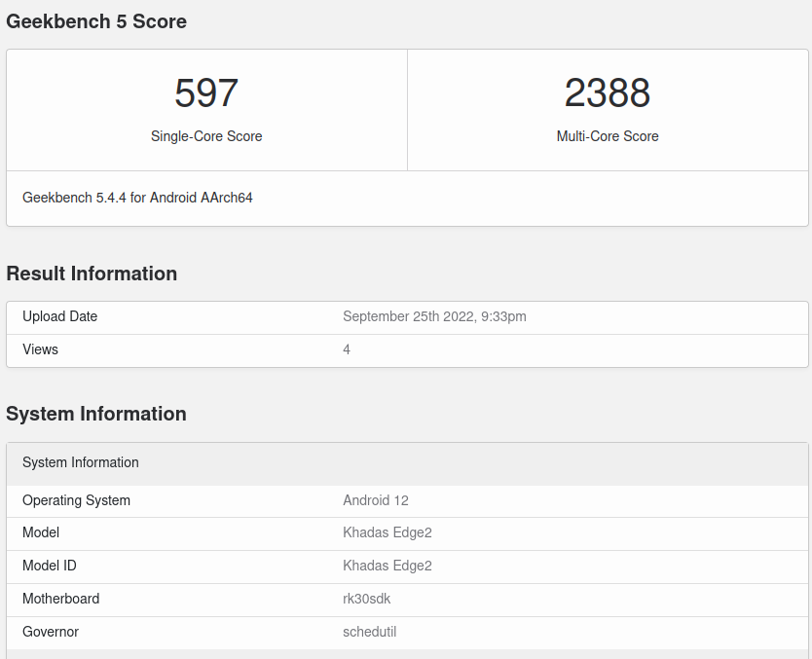This screenshot has height=659, width=812.
Task: Click the Geekbench 5 Score heading
Action: tap(96, 21)
